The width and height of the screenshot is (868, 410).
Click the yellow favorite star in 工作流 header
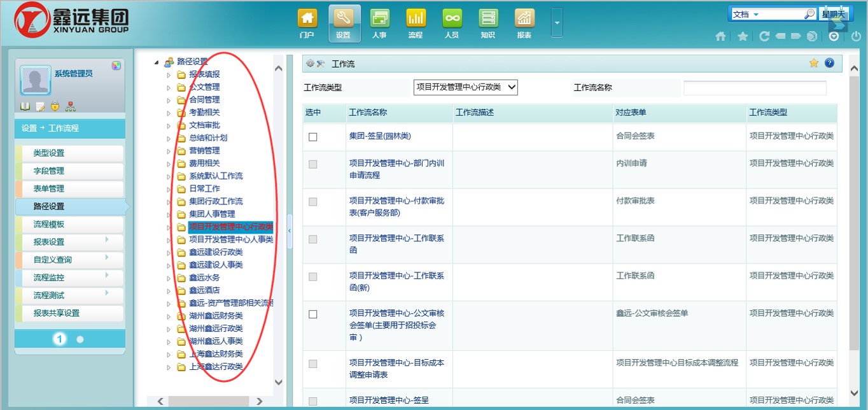point(814,63)
